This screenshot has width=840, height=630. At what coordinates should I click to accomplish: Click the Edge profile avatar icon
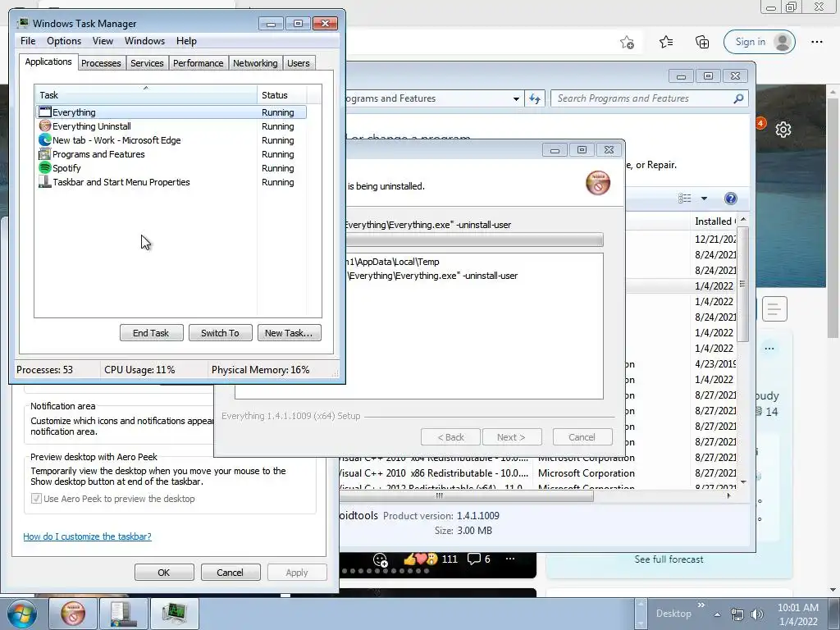[782, 42]
